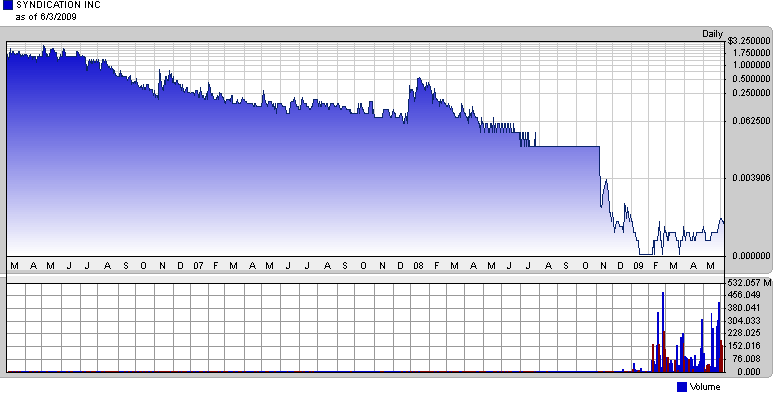777x395 pixels.
Task: Click the 08 year marker on time axis
Action: [x=418, y=266]
